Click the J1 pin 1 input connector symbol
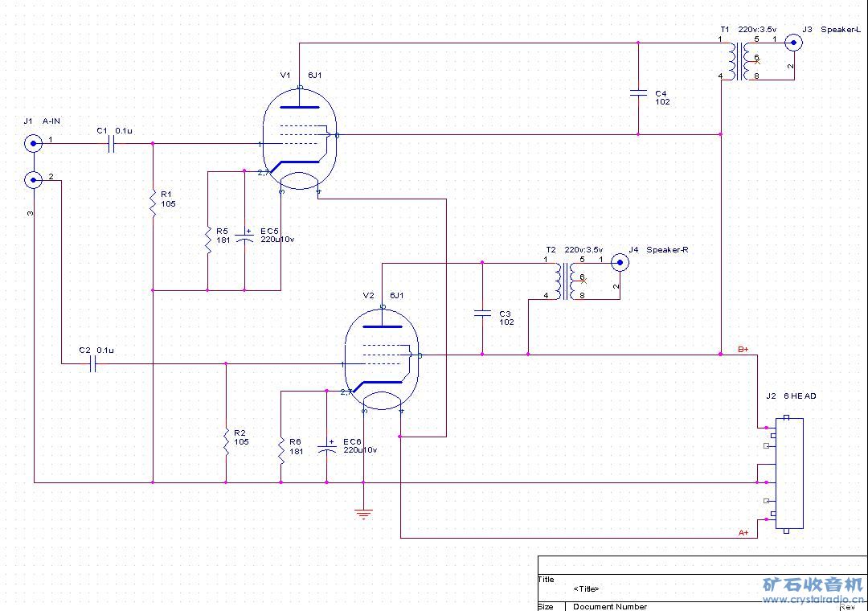 pos(33,143)
